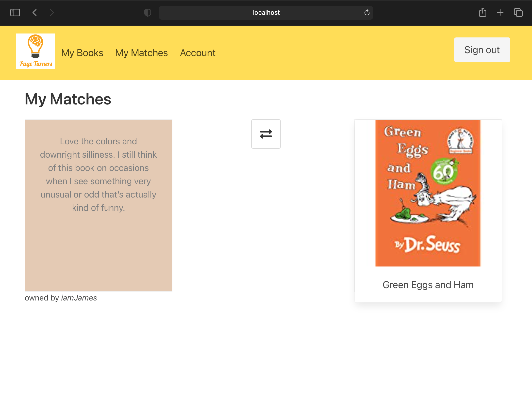532x399 pixels.
Task: Click the localhost address bar
Action: (x=266, y=13)
